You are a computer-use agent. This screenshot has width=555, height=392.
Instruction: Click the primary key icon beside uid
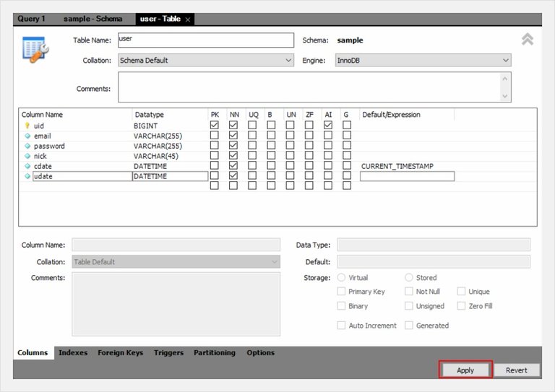coord(27,126)
